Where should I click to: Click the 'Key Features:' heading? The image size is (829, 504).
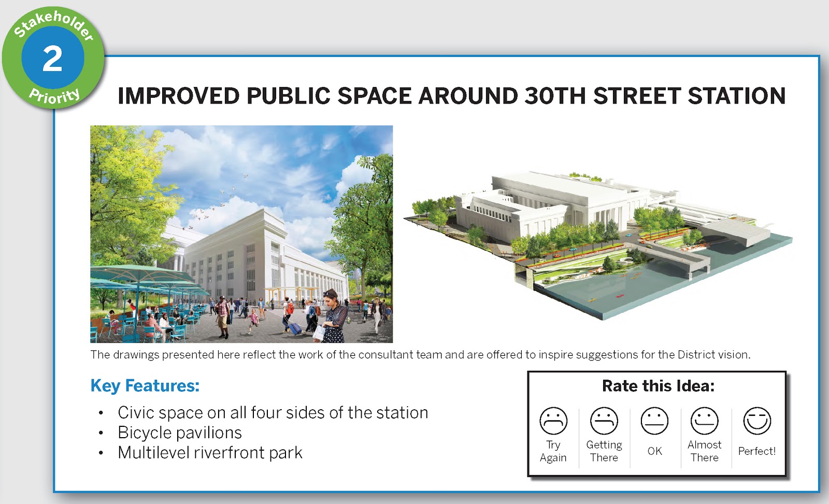(145, 386)
